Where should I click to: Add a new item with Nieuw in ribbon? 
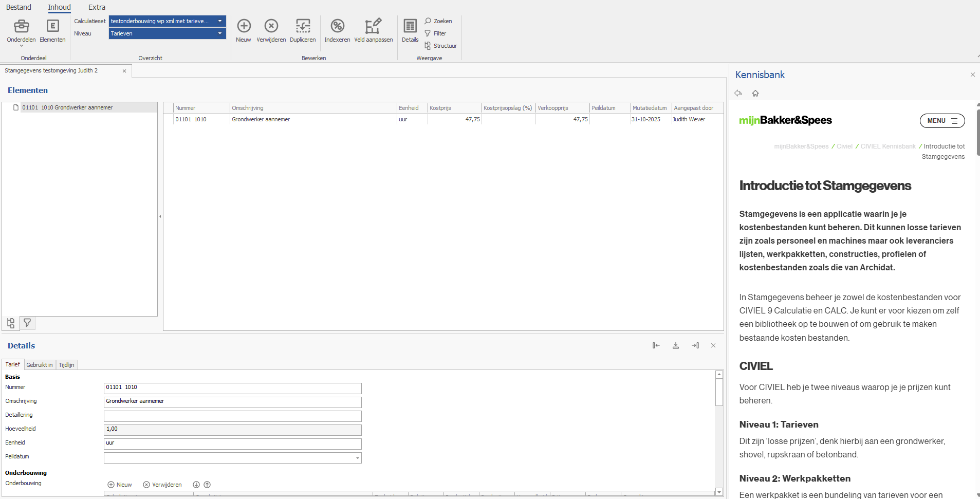click(244, 31)
